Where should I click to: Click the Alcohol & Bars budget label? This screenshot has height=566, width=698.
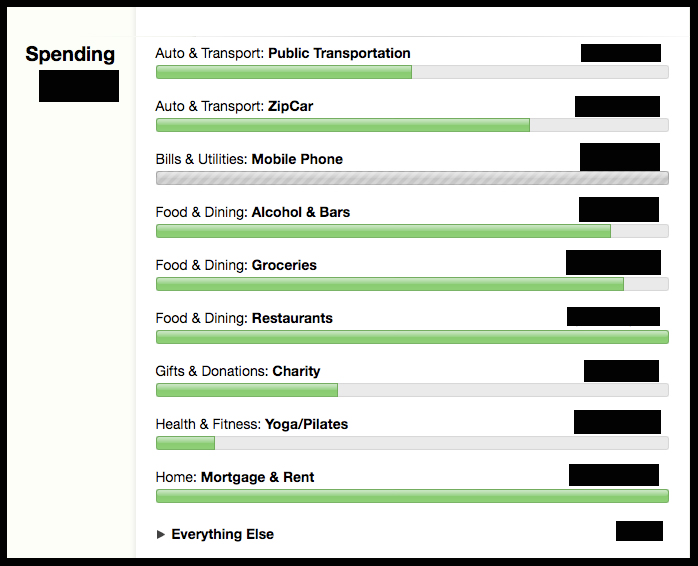click(253, 212)
